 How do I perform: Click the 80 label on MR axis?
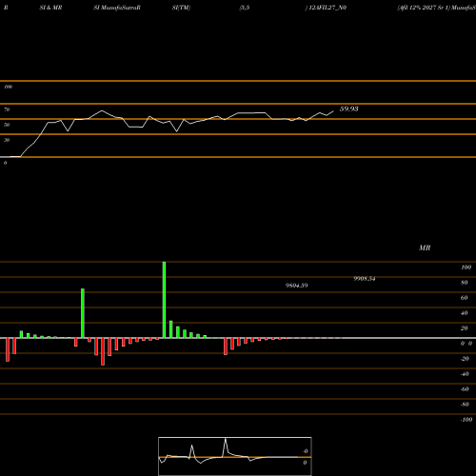tap(465, 283)
